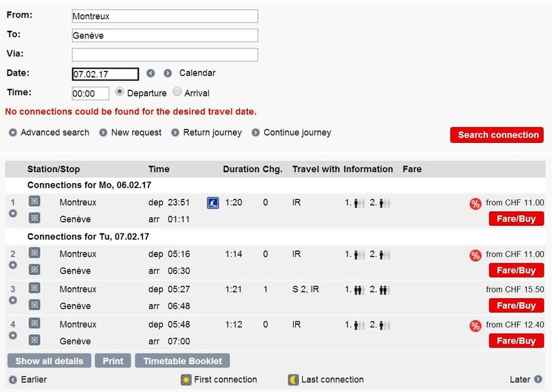Expand details of connection 1

coord(13,213)
